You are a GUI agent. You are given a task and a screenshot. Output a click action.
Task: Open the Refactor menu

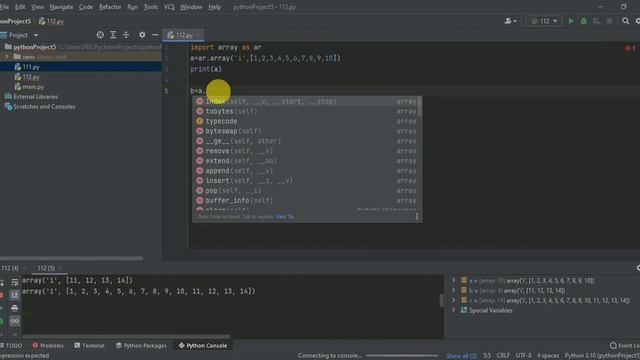[110, 7]
